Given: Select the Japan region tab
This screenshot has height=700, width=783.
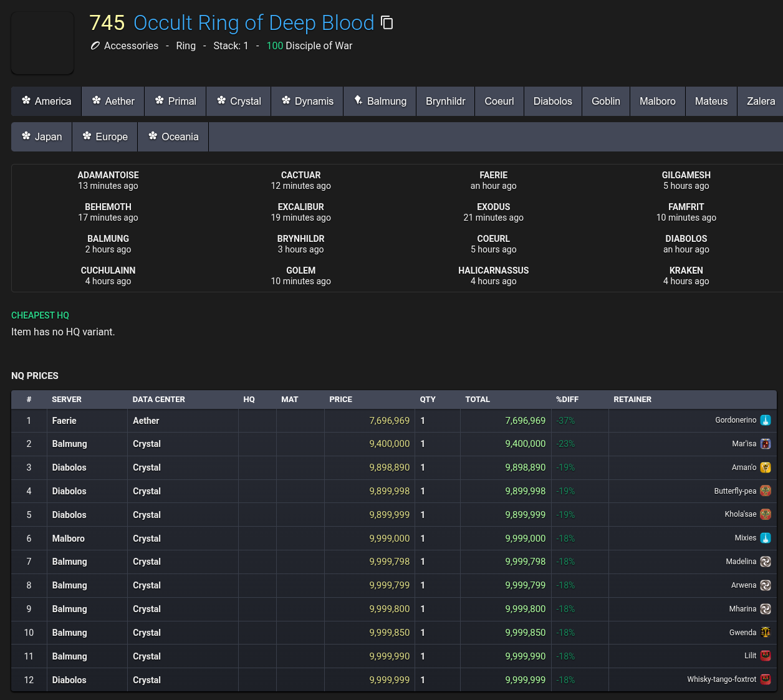Looking at the screenshot, I should pos(42,137).
